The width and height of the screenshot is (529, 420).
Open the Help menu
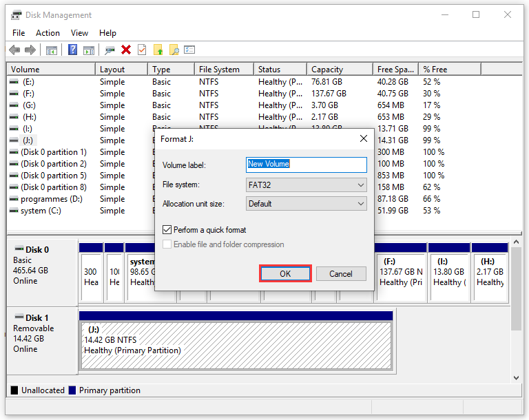pyautogui.click(x=107, y=33)
